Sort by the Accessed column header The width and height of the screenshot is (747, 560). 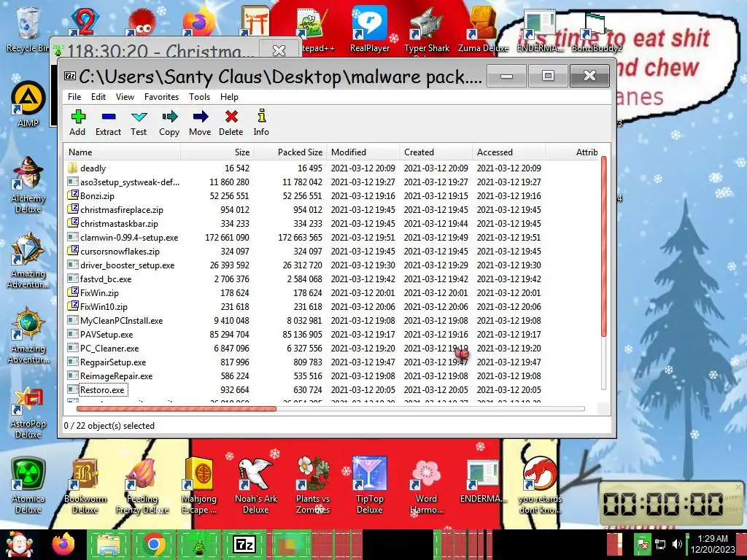coord(508,152)
